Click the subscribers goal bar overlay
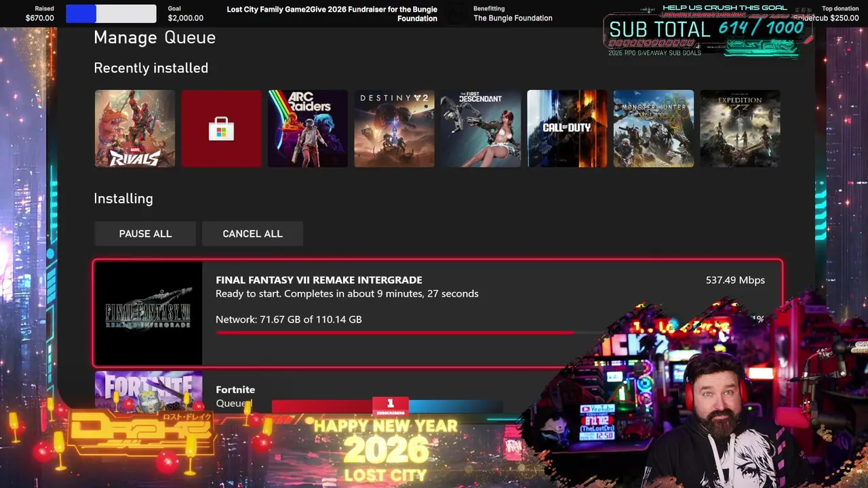The image size is (868, 488). (387, 406)
